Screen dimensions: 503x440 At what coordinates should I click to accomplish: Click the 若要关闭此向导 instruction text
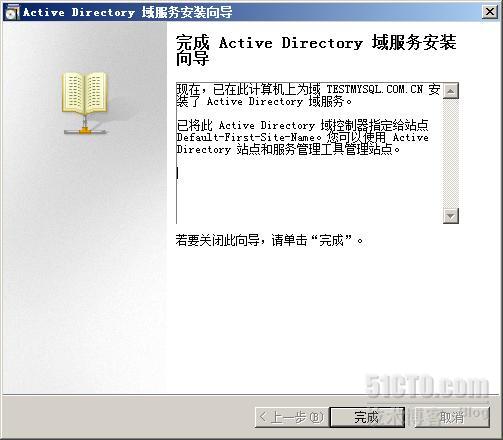(x=269, y=240)
